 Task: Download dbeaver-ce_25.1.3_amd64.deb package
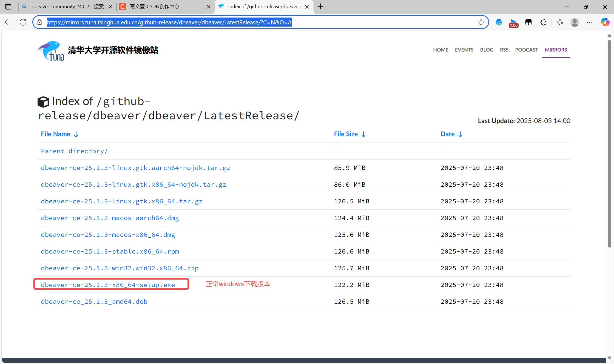[x=94, y=302]
